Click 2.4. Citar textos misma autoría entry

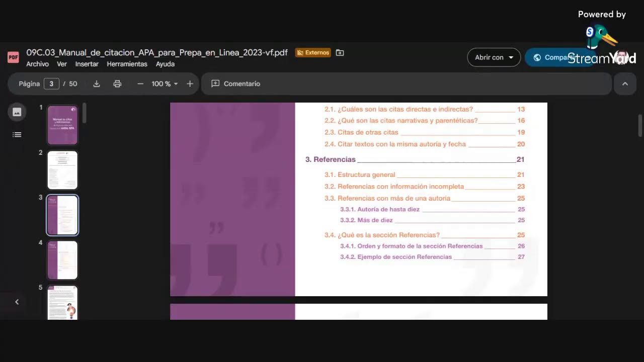click(x=425, y=144)
